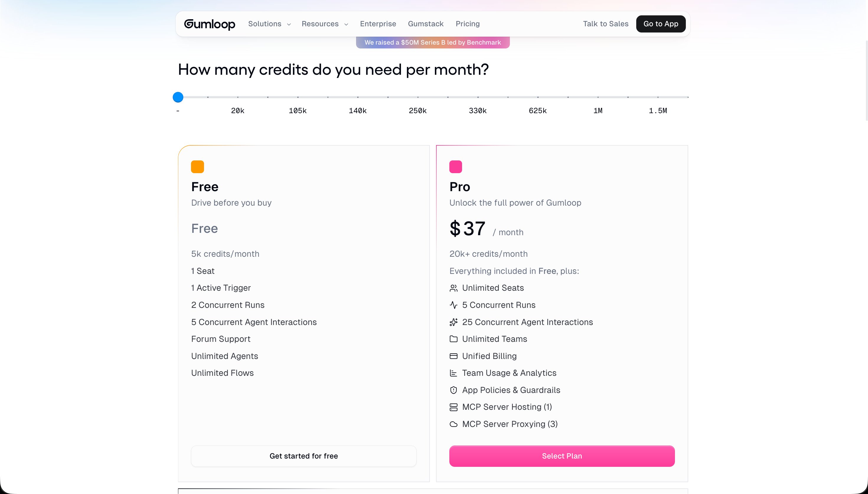Set credits slider to 105k mark
Screen dimensions: 868x494
(x=298, y=97)
